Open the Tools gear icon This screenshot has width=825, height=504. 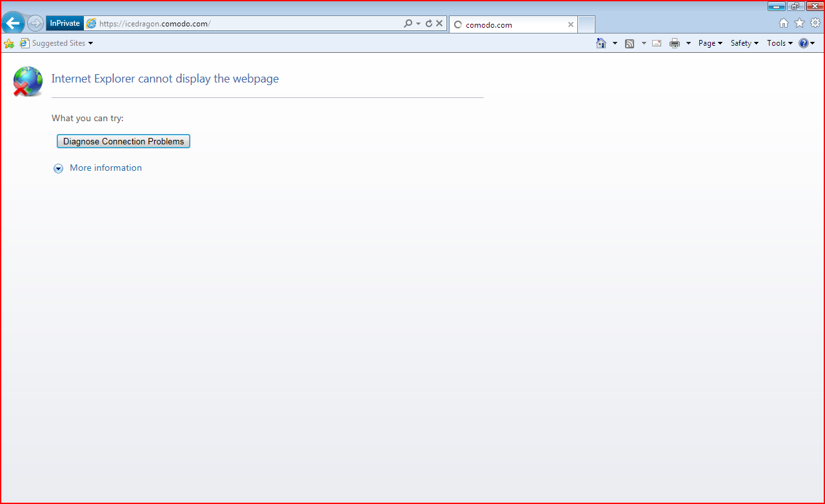(x=815, y=23)
